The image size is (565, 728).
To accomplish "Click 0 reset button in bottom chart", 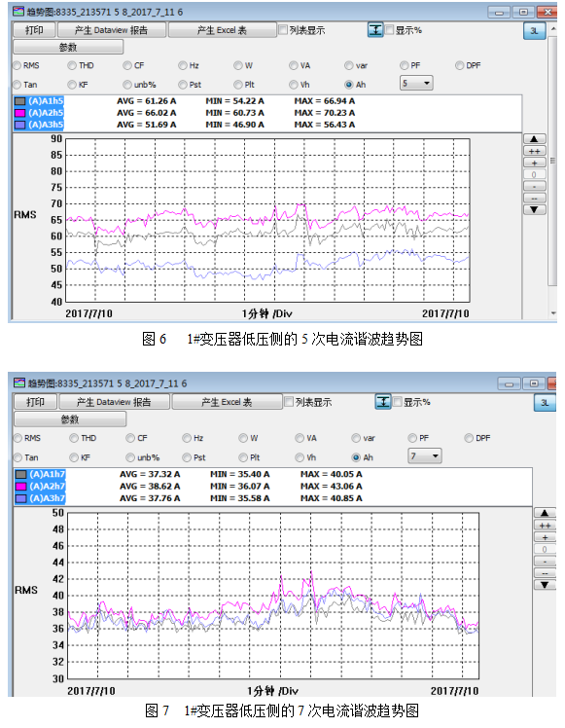I will click(x=545, y=549).
